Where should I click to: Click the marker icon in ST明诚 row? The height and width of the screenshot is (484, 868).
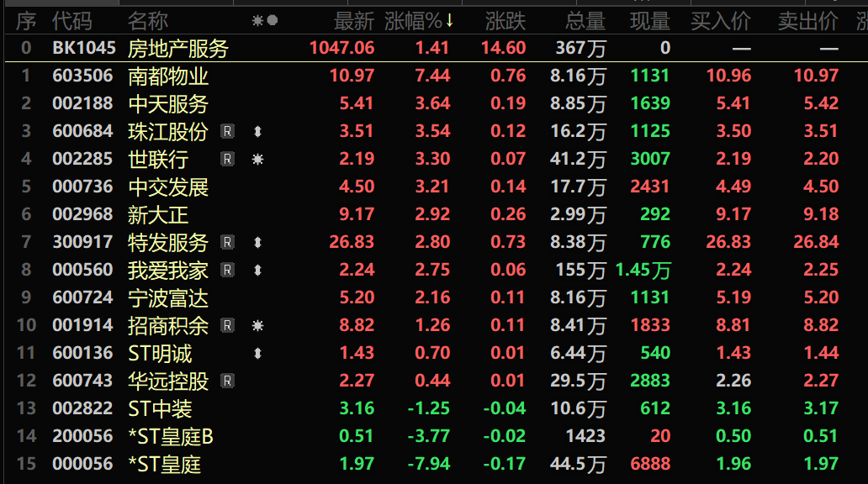point(257,353)
